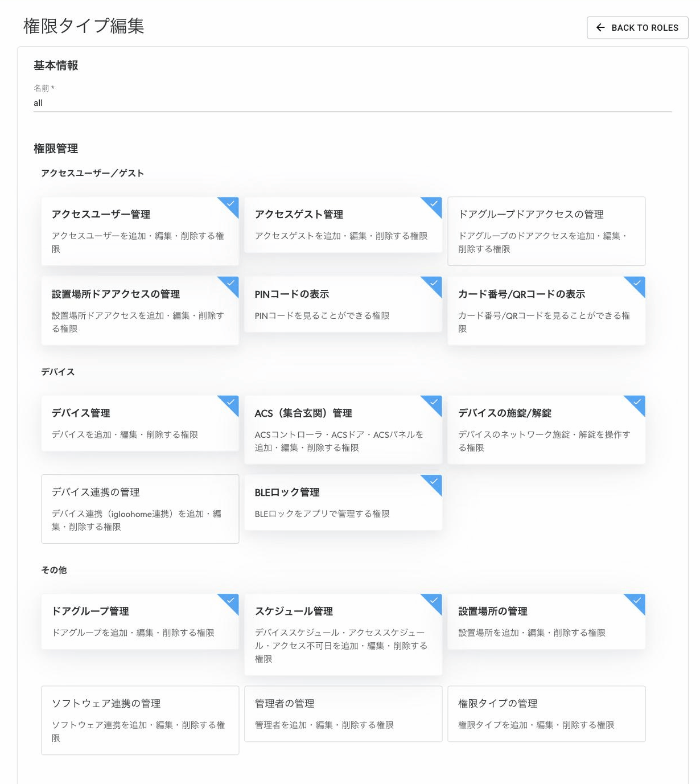The height and width of the screenshot is (784, 700).
Task: Enable the デバイス連携の管理 card
Action: [x=140, y=509]
